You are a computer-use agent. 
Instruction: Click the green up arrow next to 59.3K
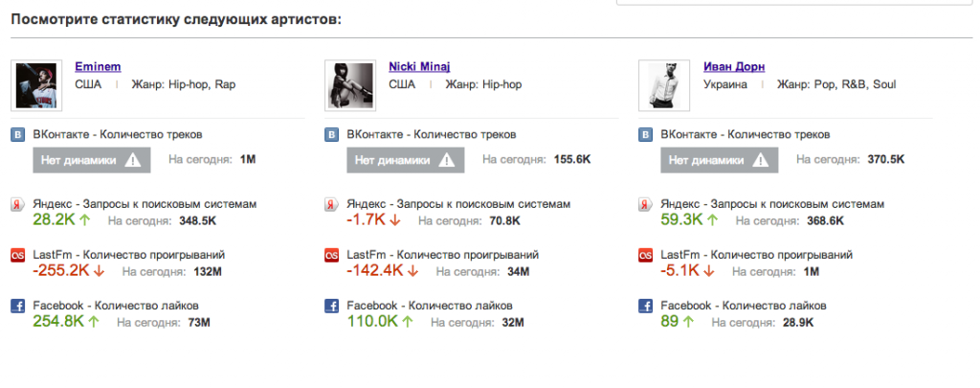pyautogui.click(x=712, y=220)
